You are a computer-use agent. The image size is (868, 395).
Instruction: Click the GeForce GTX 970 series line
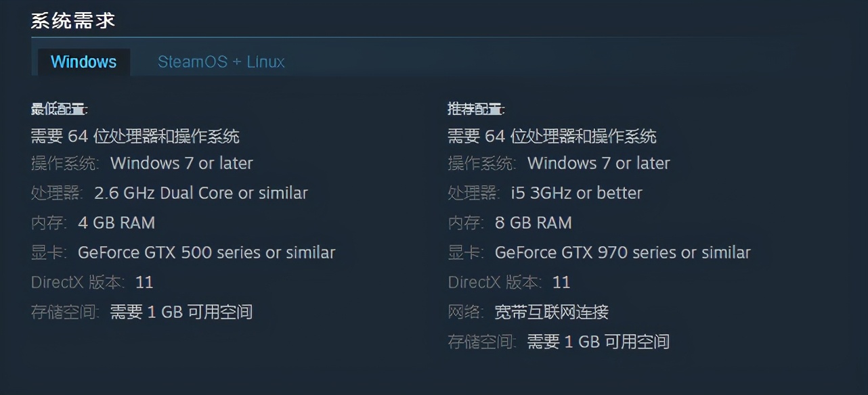coord(599,252)
